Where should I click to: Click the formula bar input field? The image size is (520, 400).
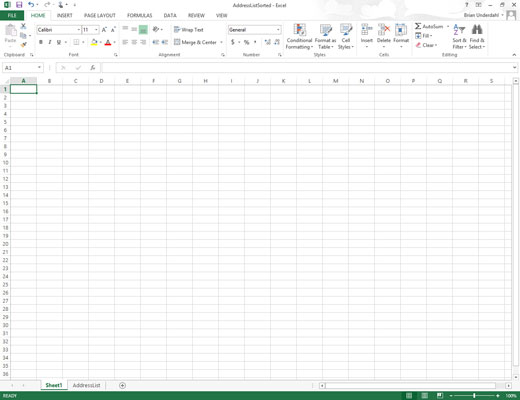coord(307,68)
